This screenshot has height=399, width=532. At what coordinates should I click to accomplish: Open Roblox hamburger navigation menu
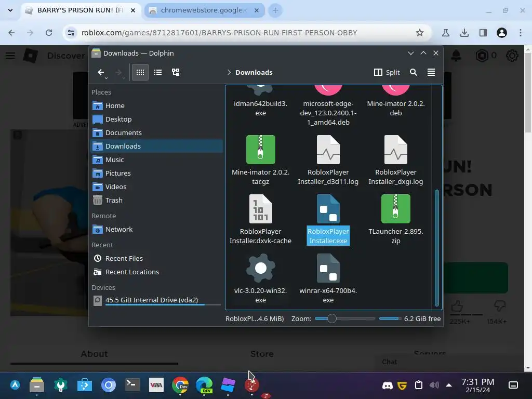(x=10, y=55)
